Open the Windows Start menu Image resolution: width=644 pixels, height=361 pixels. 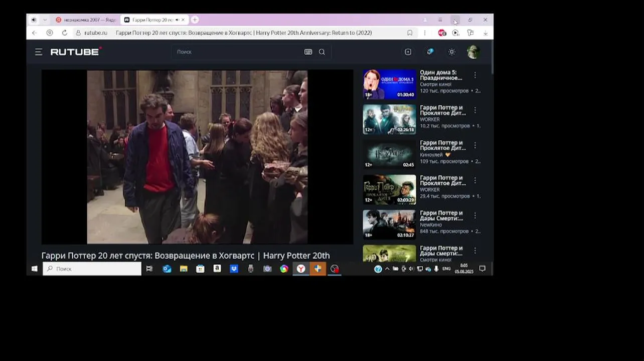coord(34,269)
